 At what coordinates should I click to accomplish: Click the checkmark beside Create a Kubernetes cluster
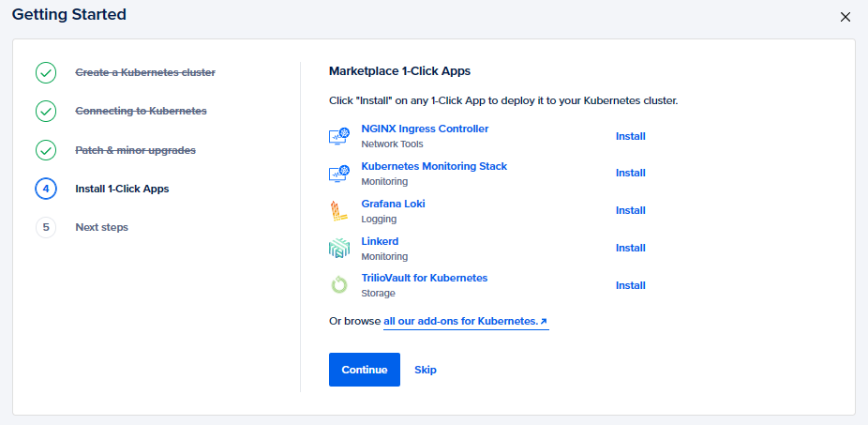pos(46,73)
